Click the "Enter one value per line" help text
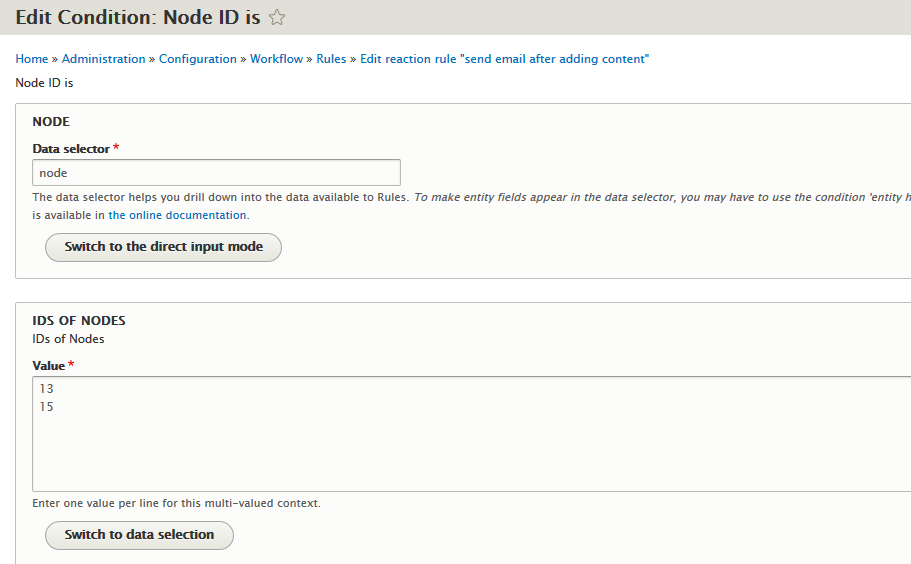The width and height of the screenshot is (911, 564). [x=177, y=503]
